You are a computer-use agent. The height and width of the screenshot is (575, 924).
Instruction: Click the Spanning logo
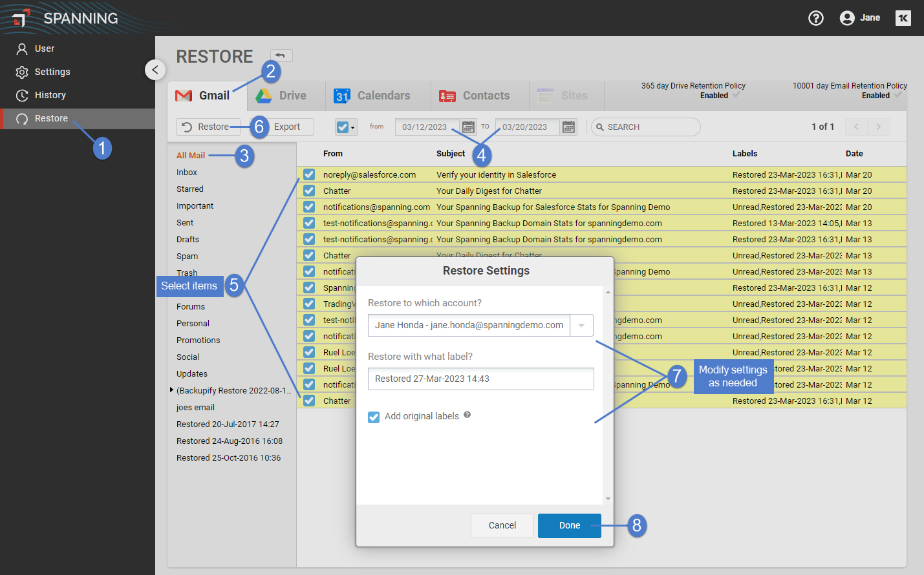tap(65, 18)
